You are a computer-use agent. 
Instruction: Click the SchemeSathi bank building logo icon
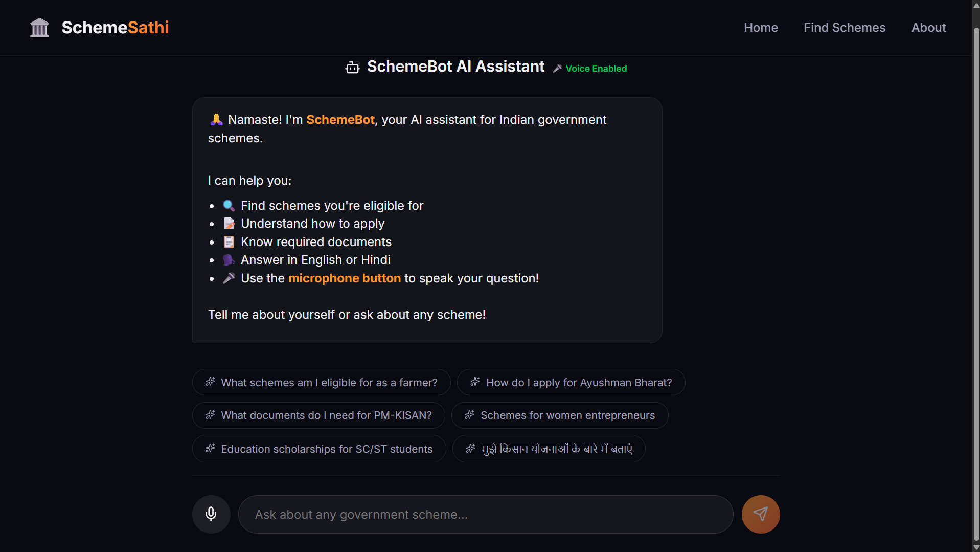tap(39, 28)
